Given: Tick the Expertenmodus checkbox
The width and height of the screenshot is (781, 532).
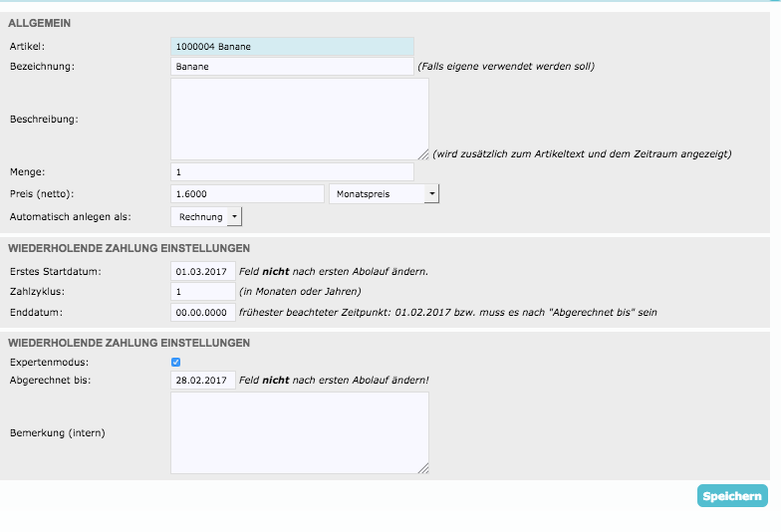Looking at the screenshot, I should coord(176,362).
